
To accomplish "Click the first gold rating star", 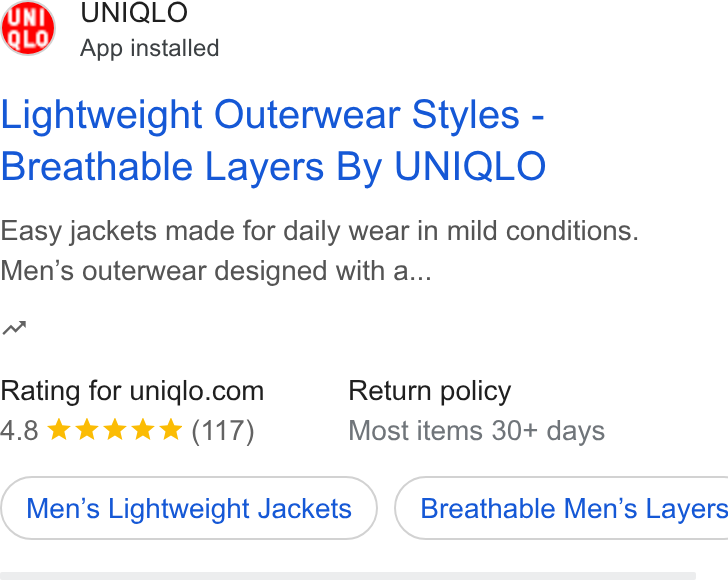I will pos(59,429).
